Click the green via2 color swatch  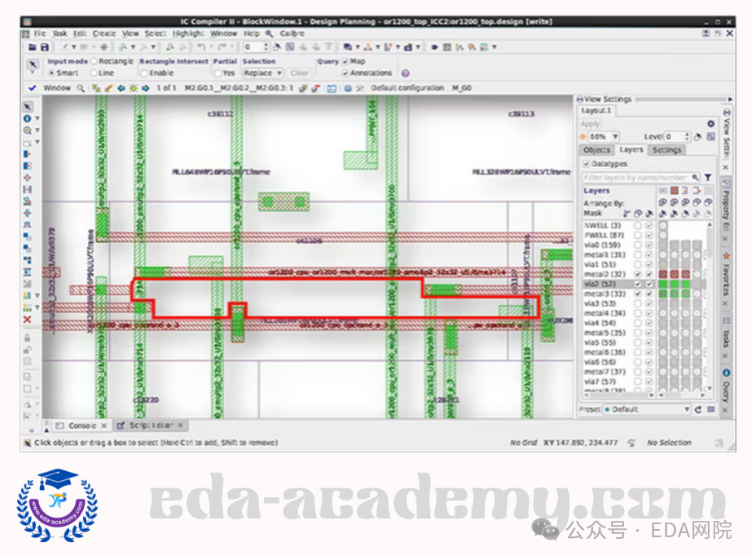663,284
